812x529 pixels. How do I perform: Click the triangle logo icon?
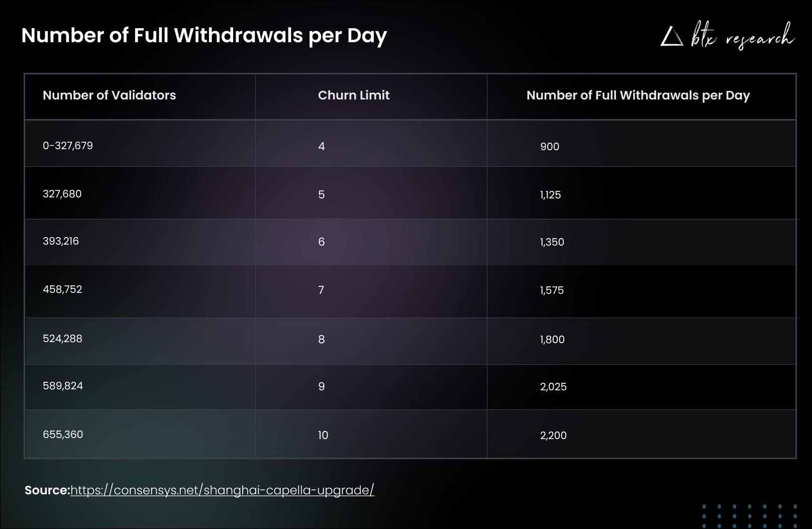671,37
